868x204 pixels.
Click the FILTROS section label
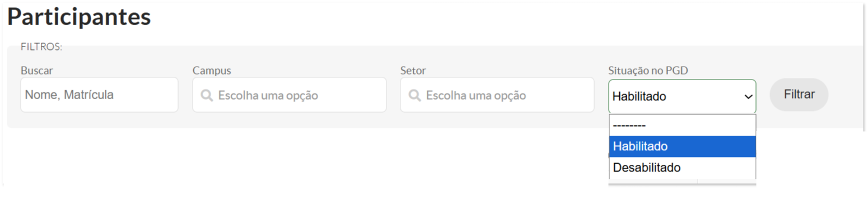pos(41,47)
